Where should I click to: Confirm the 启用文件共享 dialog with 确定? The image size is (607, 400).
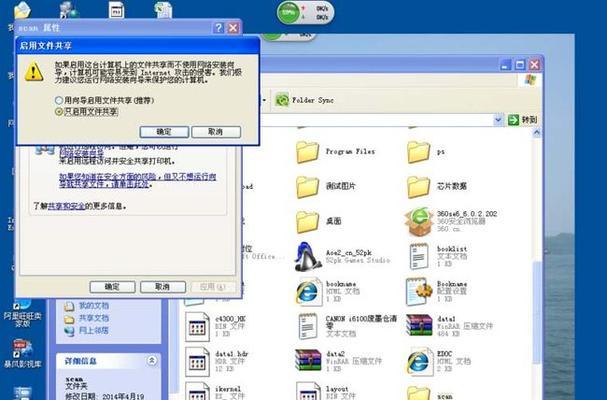click(164, 132)
